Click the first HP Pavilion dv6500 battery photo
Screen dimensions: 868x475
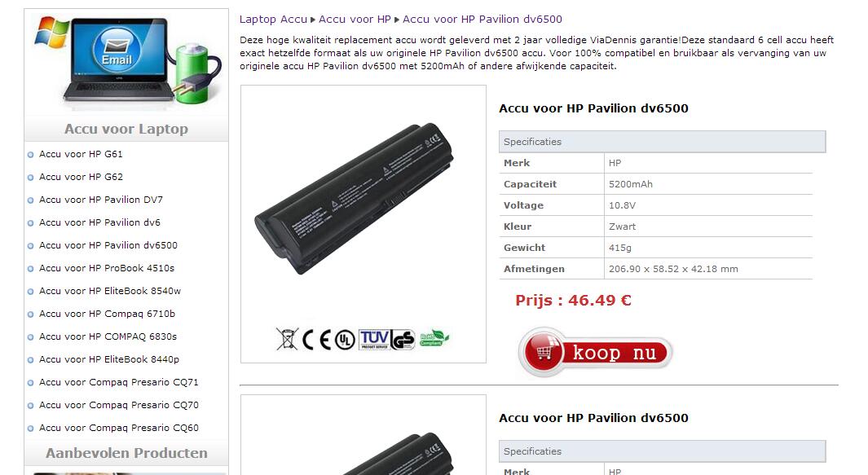pos(355,198)
